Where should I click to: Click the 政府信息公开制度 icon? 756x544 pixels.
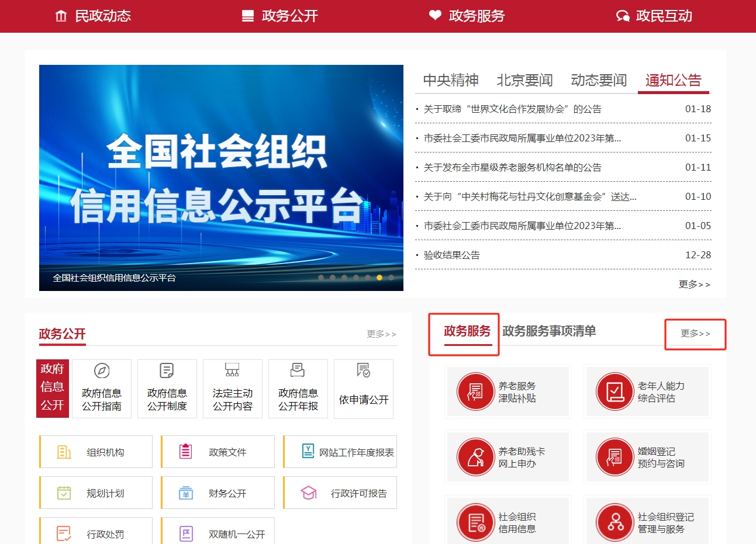[167, 389]
